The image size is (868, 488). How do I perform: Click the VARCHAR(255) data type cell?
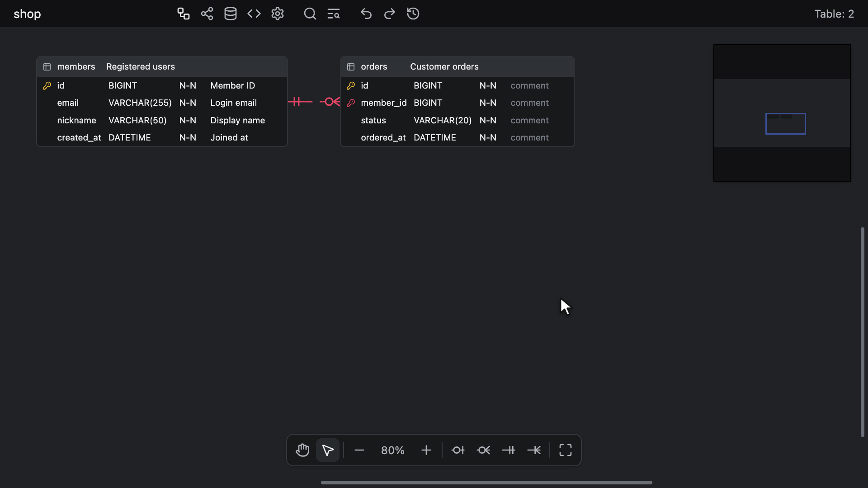tap(140, 103)
